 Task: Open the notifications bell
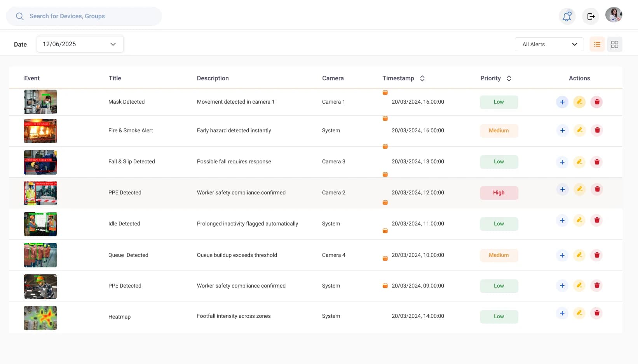coord(567,16)
